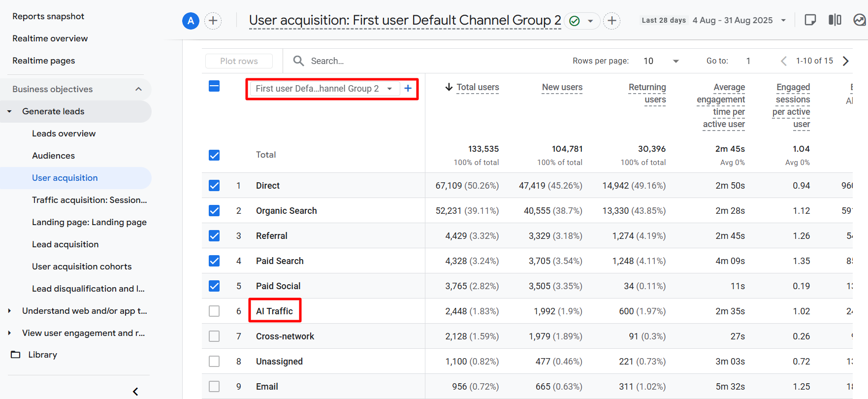Uncheck the Paid Social row checkbox
This screenshot has width=868, height=399.
tap(214, 286)
